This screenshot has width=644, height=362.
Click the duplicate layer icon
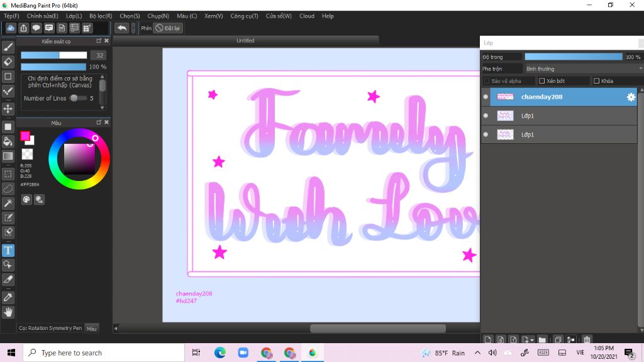(x=558, y=339)
